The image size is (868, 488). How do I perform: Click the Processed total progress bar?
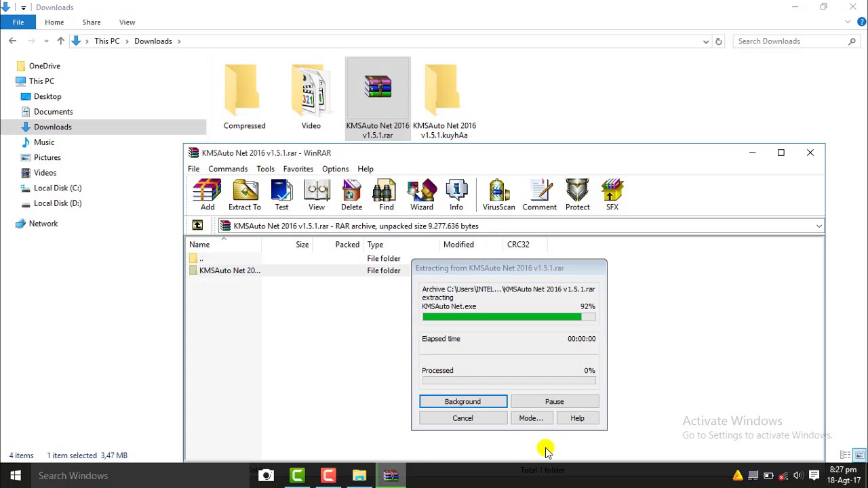coord(509,381)
